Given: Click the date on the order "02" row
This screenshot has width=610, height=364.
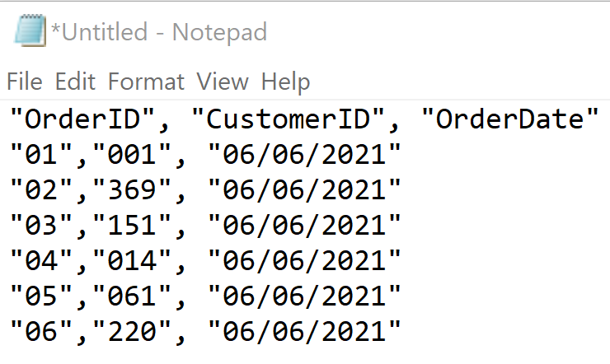Looking at the screenshot, I should pyautogui.click(x=304, y=191).
